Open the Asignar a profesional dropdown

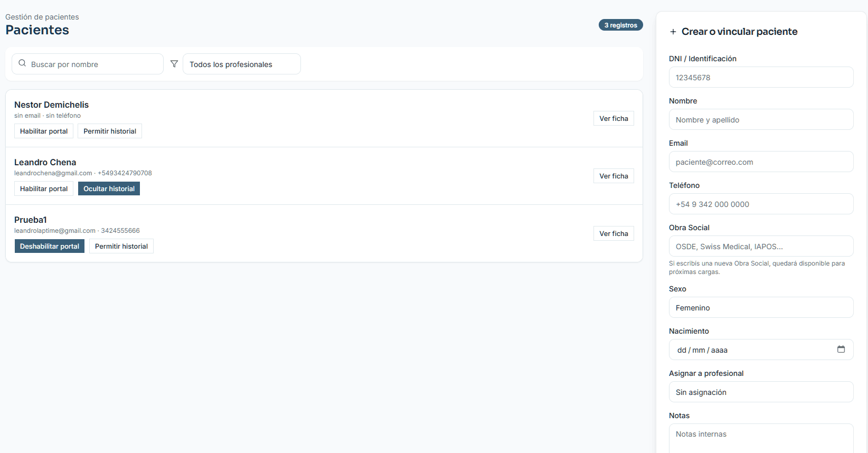point(761,392)
